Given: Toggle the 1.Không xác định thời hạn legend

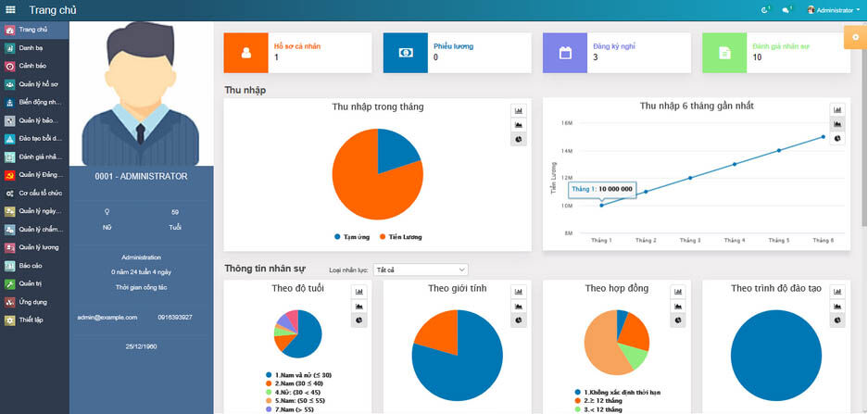Looking at the screenshot, I should click(618, 392).
